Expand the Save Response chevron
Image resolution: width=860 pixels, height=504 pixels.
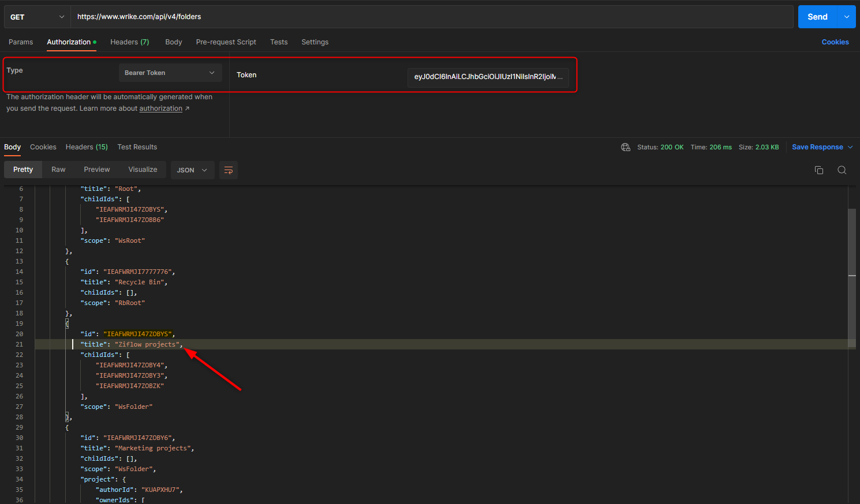point(850,147)
